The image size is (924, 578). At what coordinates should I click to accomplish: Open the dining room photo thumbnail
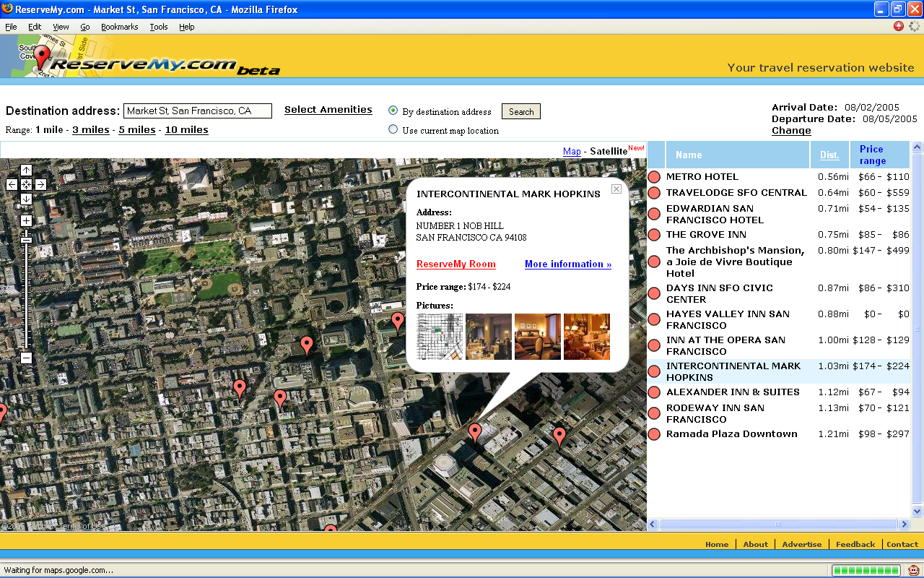[489, 337]
